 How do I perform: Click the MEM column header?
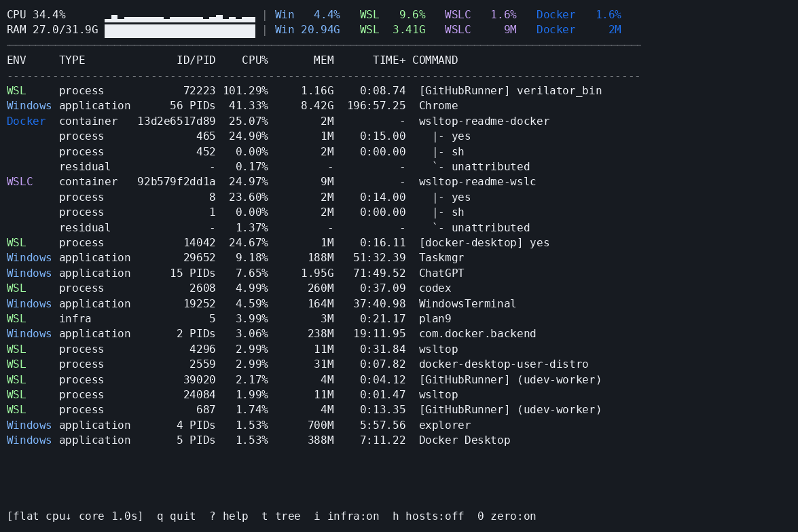click(324, 60)
